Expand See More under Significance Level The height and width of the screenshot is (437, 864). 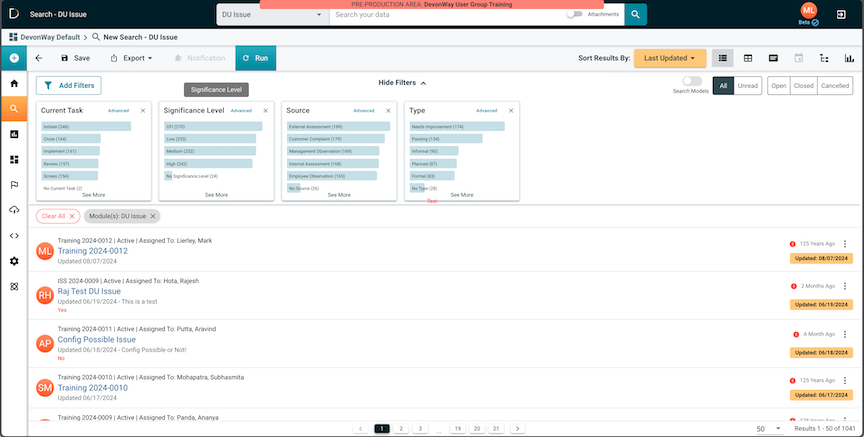coord(217,195)
